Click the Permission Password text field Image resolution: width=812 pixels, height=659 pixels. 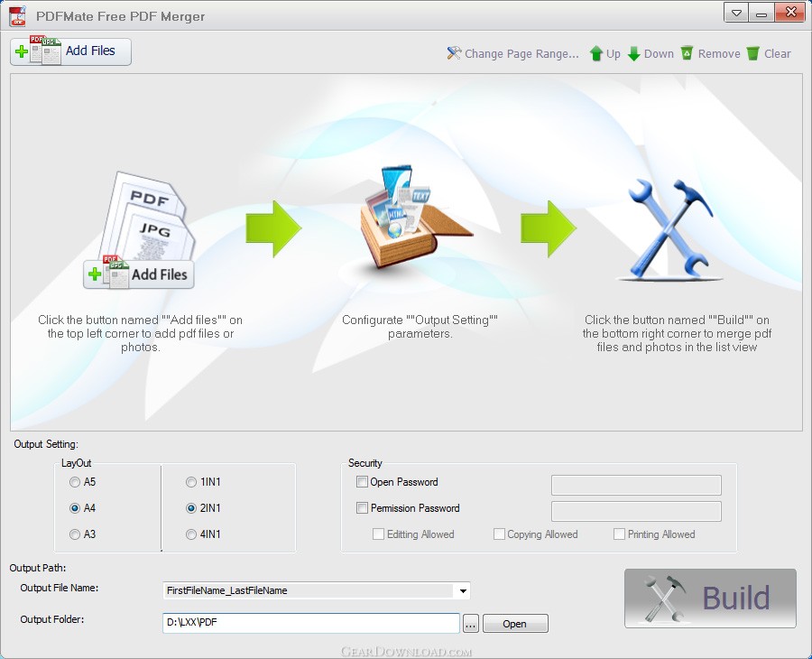(x=636, y=511)
